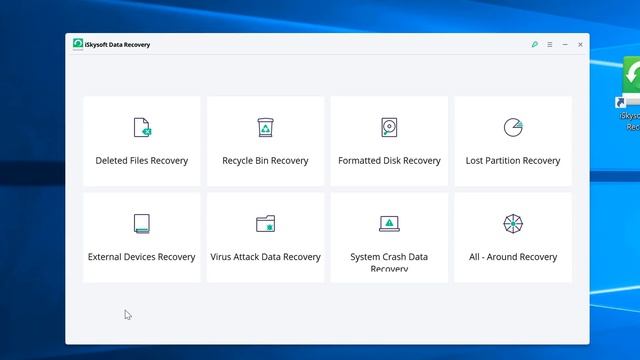Close the iSkysoft Data Recovery window
This screenshot has width=640, height=360.
tap(580, 44)
